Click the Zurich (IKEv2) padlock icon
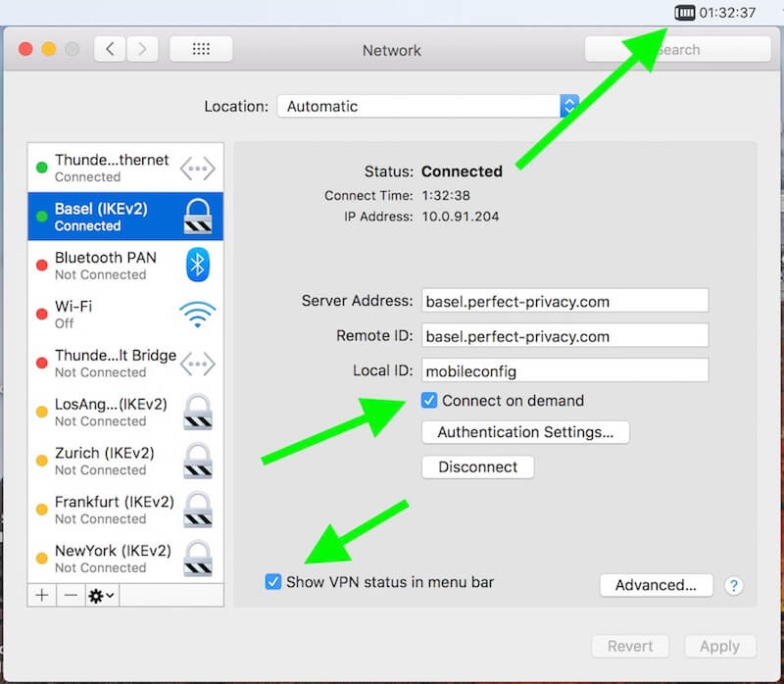This screenshot has width=784, height=684. [x=198, y=461]
